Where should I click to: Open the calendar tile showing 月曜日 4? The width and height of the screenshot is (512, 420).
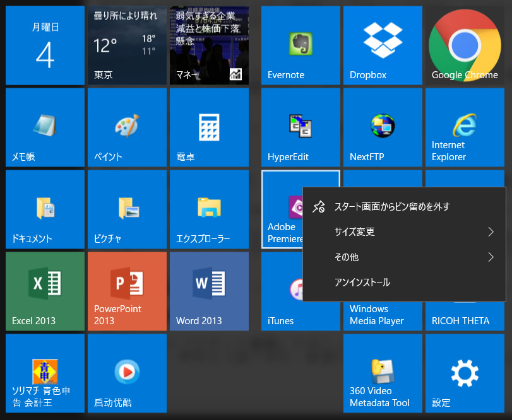coord(45,45)
